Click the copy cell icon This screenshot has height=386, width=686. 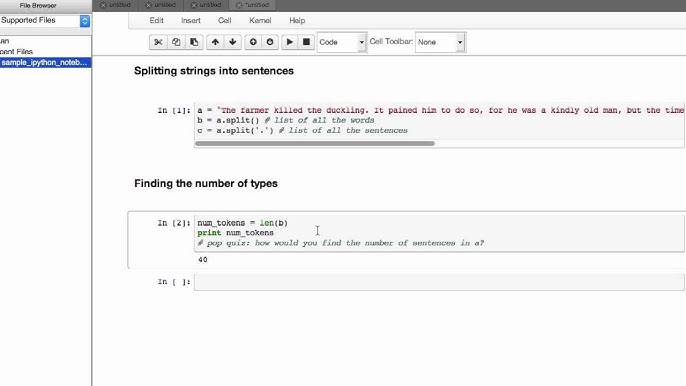coord(176,42)
